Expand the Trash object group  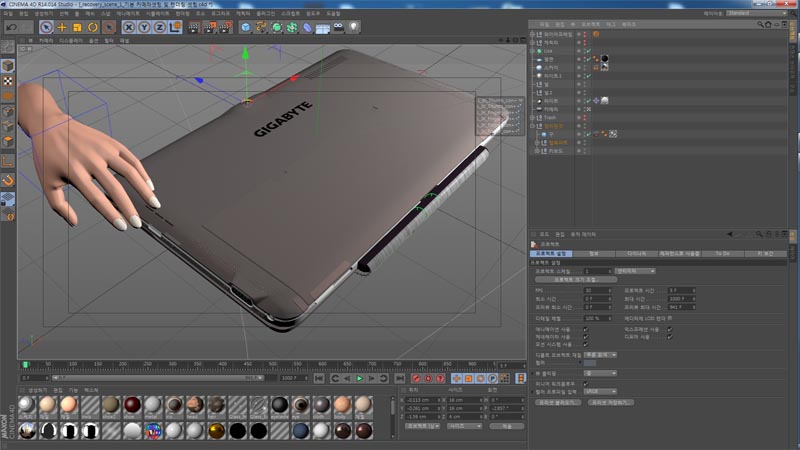click(532, 117)
